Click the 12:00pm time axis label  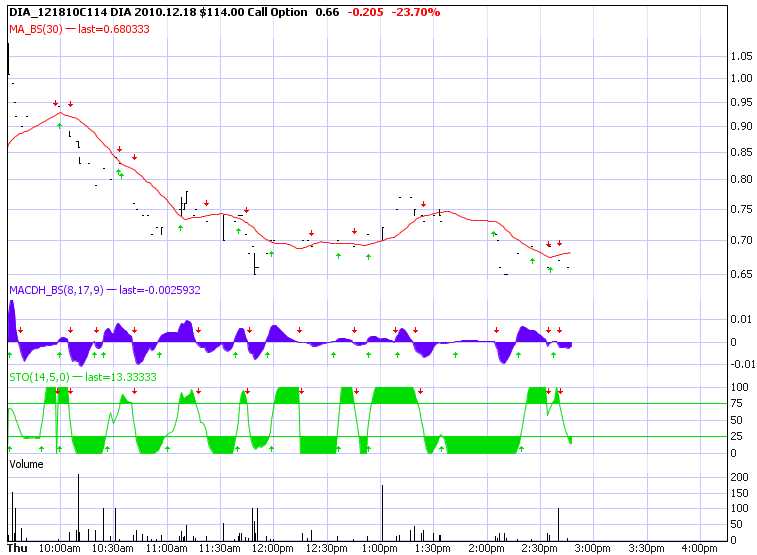coord(271,548)
